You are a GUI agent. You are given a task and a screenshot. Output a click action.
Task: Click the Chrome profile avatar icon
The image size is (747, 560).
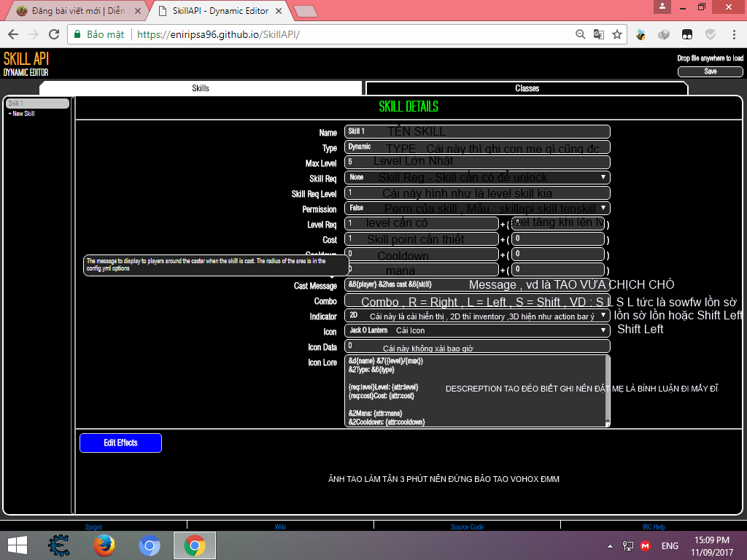(x=662, y=7)
